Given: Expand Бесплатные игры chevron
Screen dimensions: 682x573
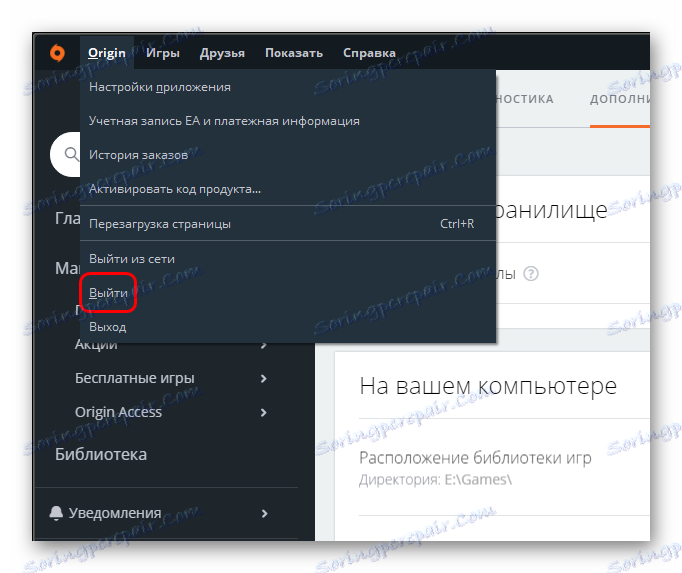Looking at the screenshot, I should tap(263, 379).
